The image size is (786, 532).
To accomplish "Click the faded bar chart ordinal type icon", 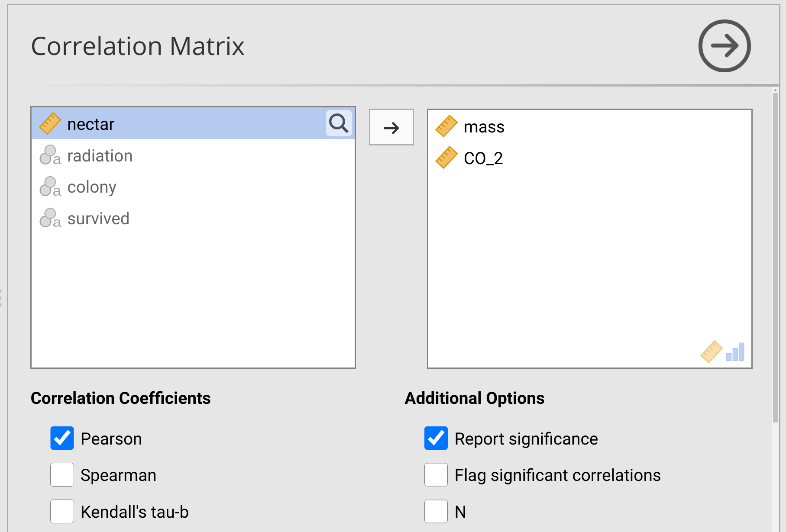I will (x=735, y=352).
